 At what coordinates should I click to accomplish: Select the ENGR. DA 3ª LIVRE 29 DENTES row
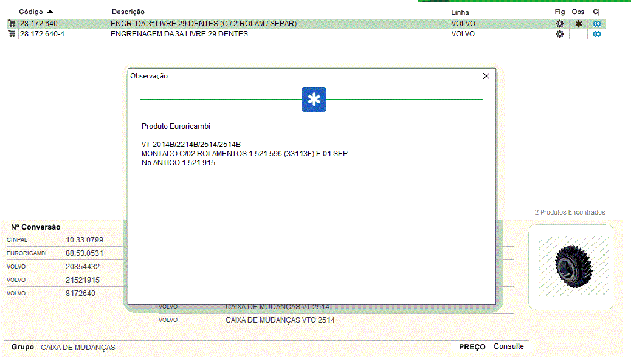[x=203, y=24]
